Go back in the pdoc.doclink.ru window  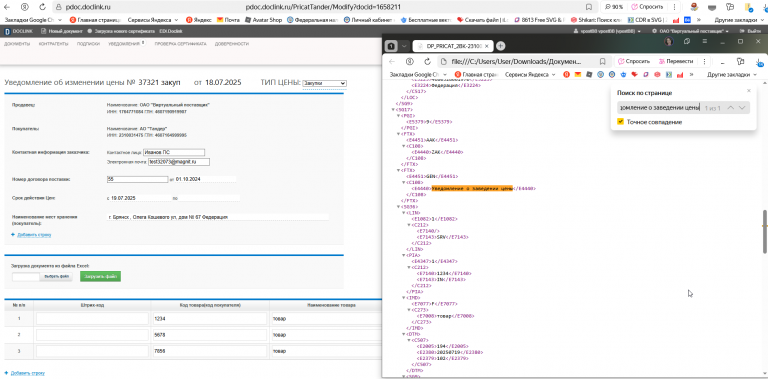pos(8,7)
